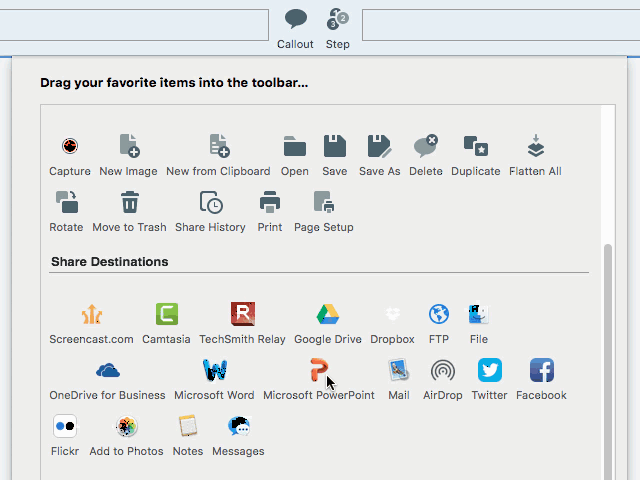
Task: Choose the Mail share icon
Action: (399, 370)
